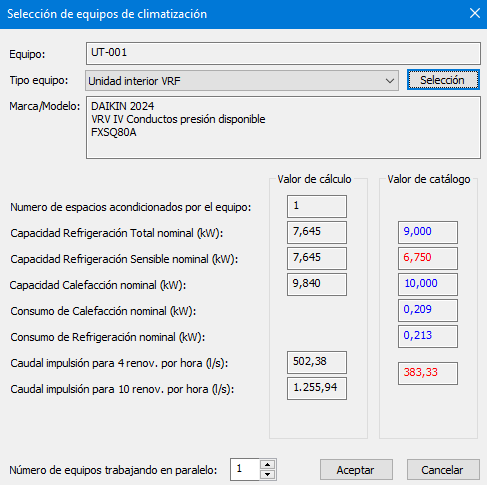Increase number of parallel equipment with up arrow
This screenshot has height=485, width=487.
[x=267, y=464]
